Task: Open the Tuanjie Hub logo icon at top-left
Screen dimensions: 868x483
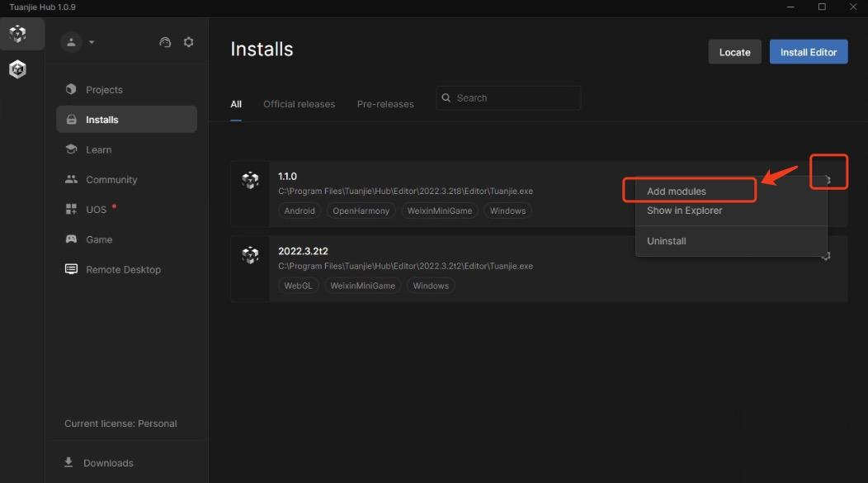Action: point(17,34)
